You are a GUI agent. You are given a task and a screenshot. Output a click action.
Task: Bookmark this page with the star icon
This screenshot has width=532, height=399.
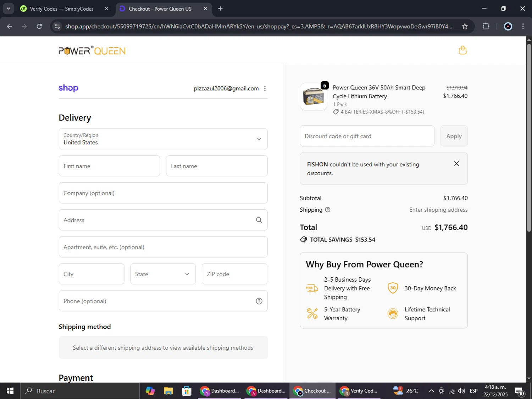[465, 26]
